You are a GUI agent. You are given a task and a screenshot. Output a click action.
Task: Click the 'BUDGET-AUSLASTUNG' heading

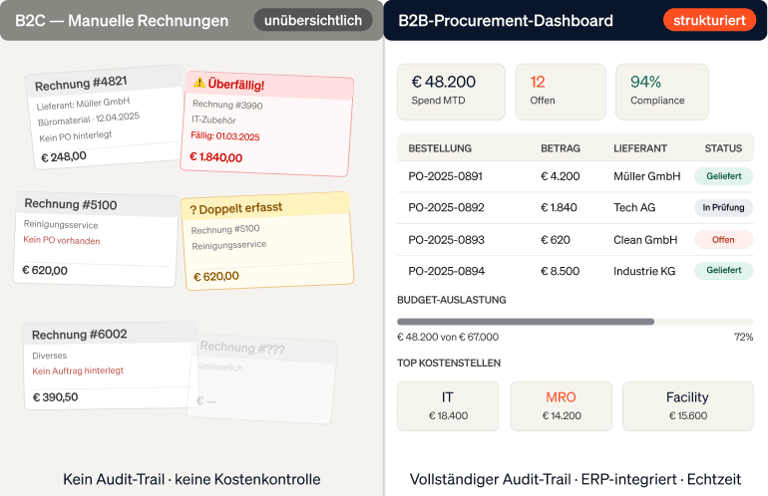click(452, 300)
